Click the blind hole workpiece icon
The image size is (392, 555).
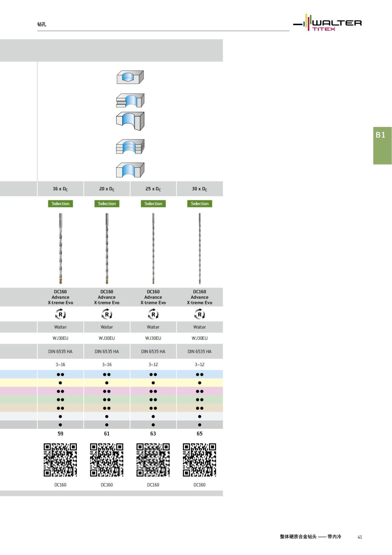[x=130, y=77]
